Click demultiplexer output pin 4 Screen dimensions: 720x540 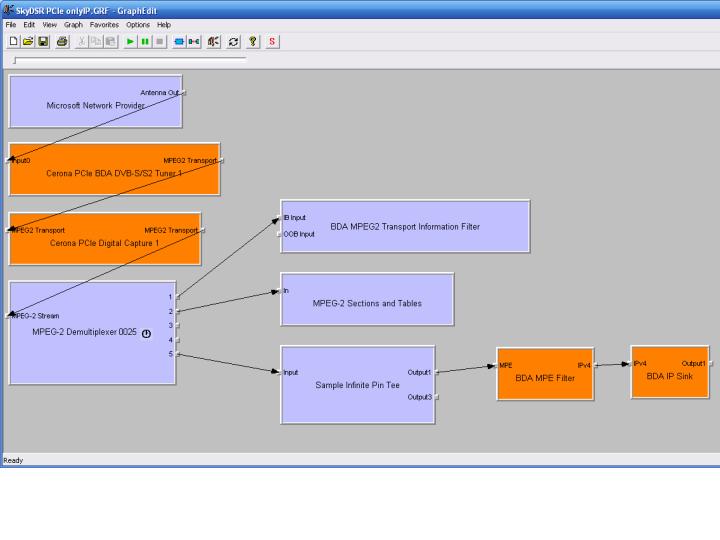(x=178, y=340)
